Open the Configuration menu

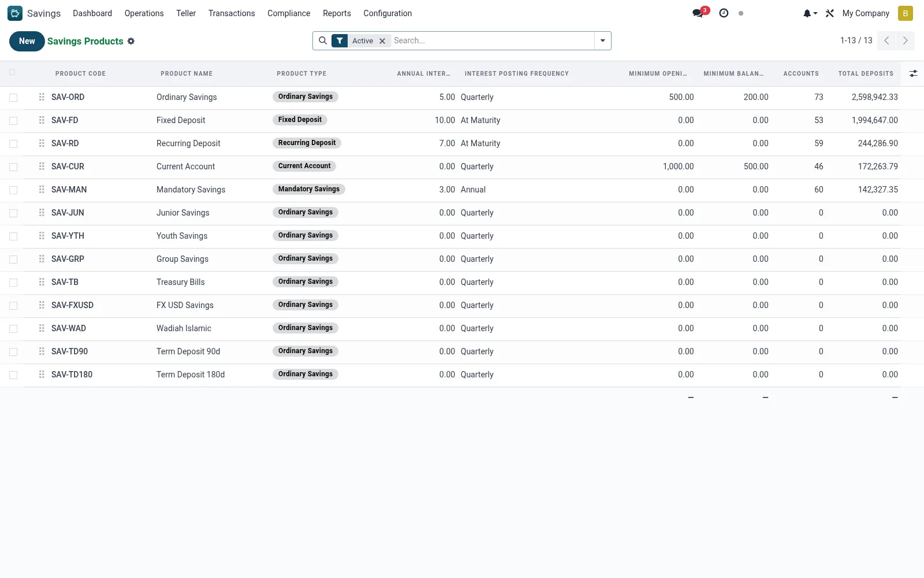click(388, 13)
